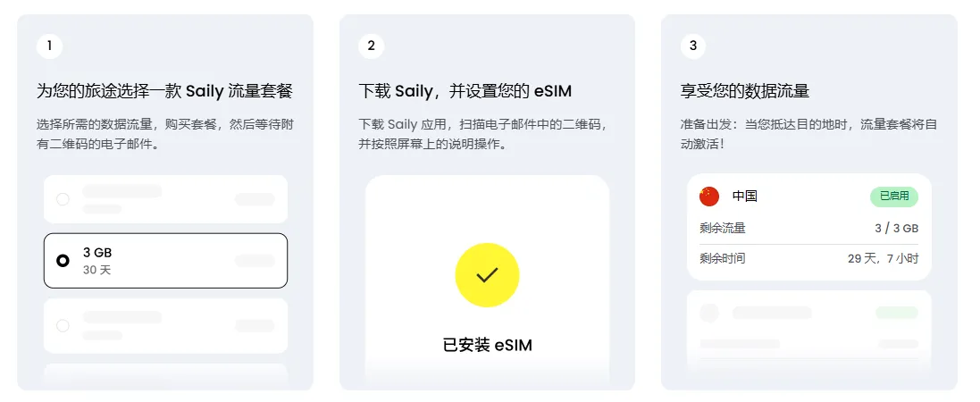The image size is (980, 402).
Task: Select the third placeholder plan radio button
Action: pos(63,326)
